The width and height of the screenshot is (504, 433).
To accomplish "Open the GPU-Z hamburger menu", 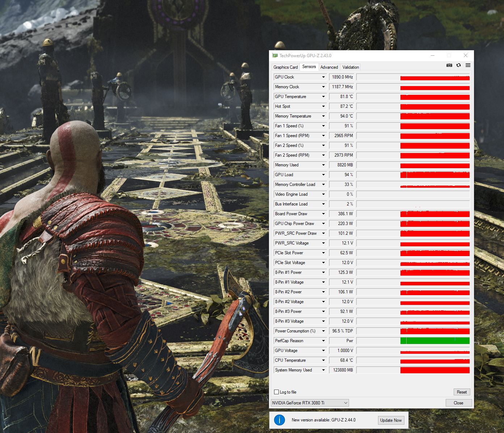I will click(x=468, y=65).
